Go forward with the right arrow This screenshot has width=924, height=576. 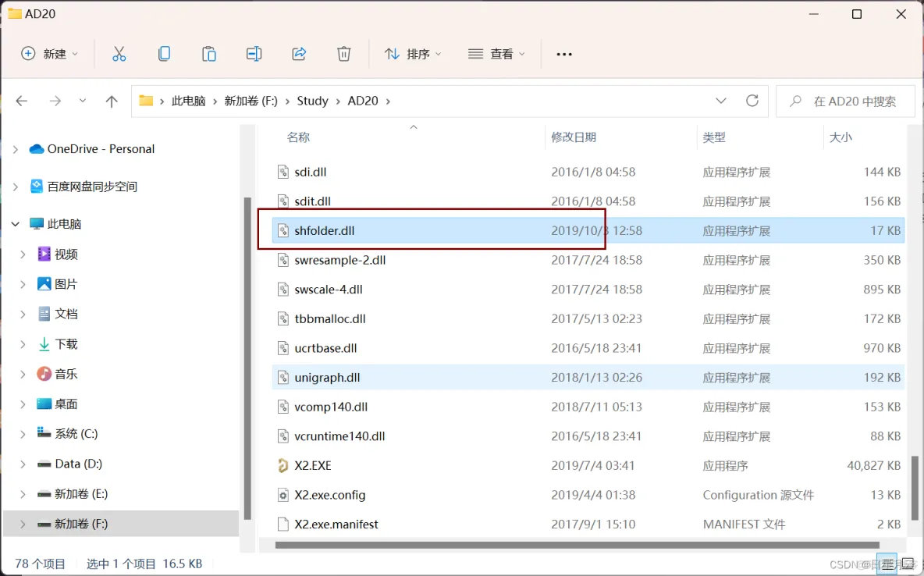(55, 101)
